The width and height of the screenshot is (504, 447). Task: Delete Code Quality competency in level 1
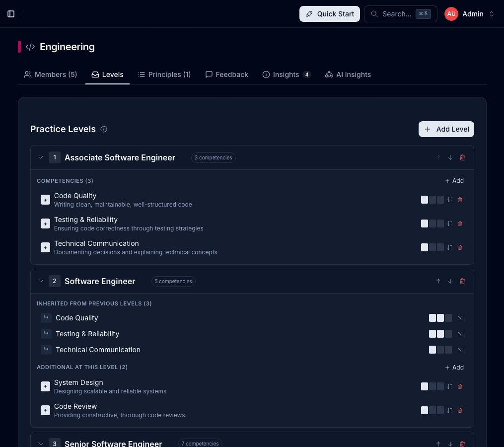tap(460, 200)
